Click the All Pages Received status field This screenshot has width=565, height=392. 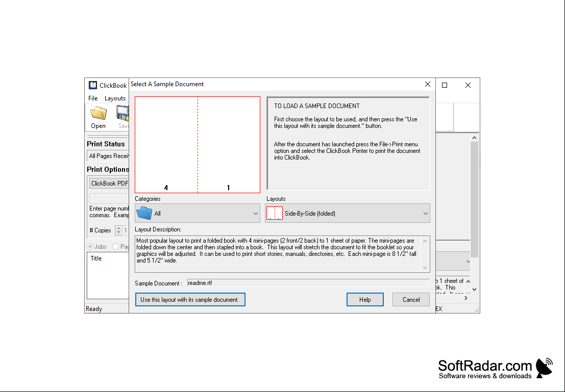tap(109, 156)
